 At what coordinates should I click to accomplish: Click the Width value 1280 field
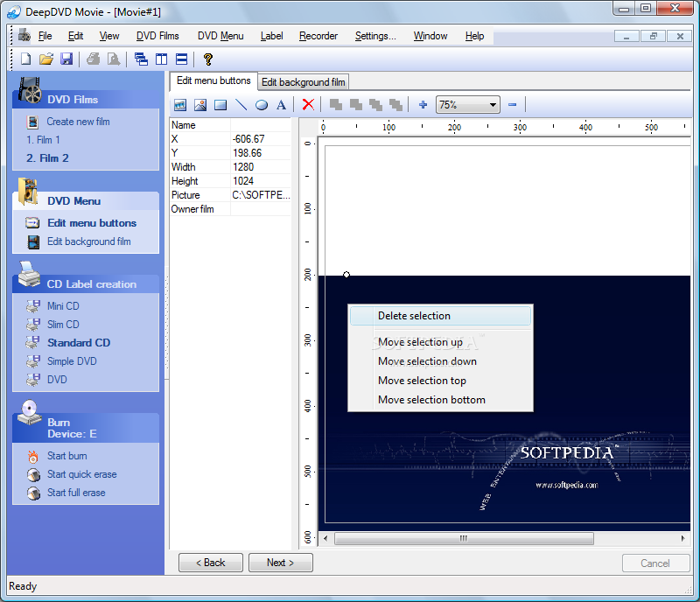(261, 167)
